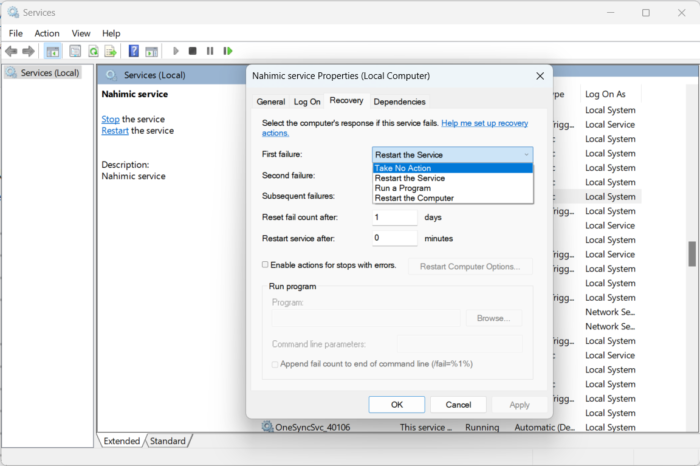
Task: Click the Back arrow toolbar icon
Action: (11, 51)
